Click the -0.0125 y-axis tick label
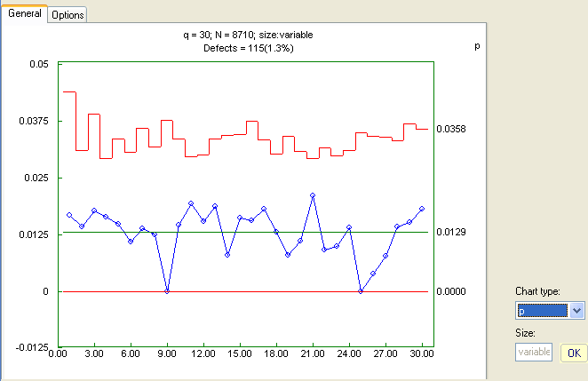Viewport: 588px width, 381px height. pos(33,348)
